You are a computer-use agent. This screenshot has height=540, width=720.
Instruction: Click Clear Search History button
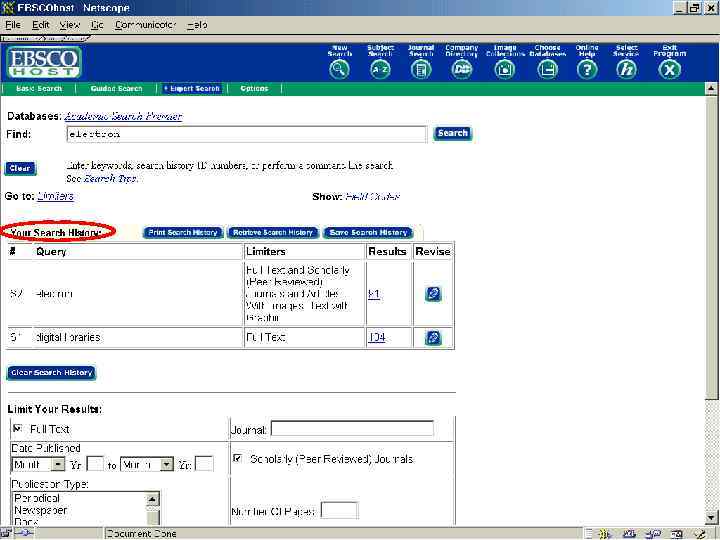coord(51,373)
